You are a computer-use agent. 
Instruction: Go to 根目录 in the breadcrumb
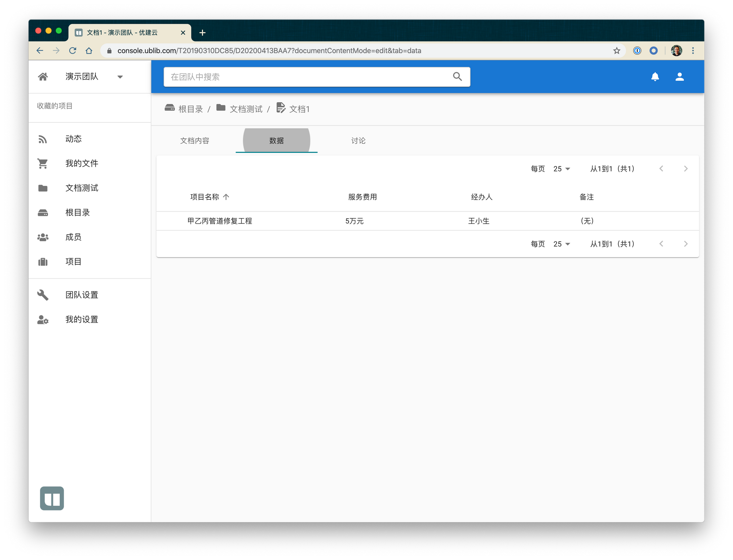coord(190,109)
